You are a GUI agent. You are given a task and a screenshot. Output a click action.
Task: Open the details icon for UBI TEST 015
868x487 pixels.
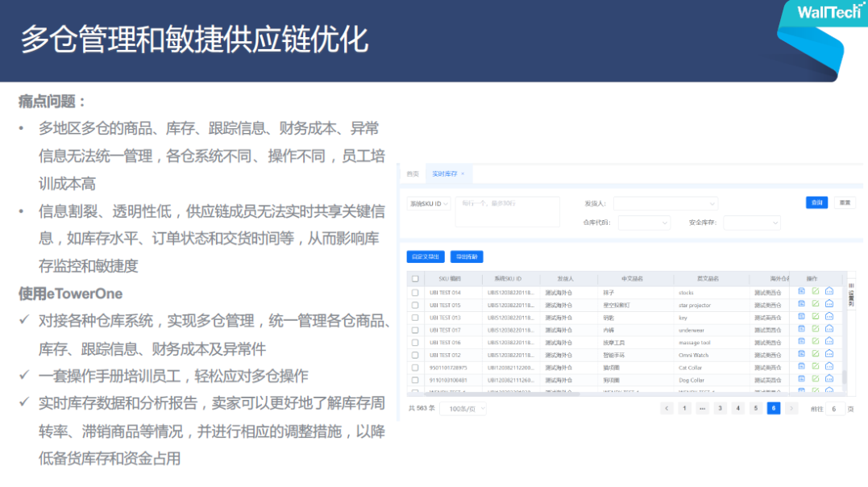[x=801, y=304]
